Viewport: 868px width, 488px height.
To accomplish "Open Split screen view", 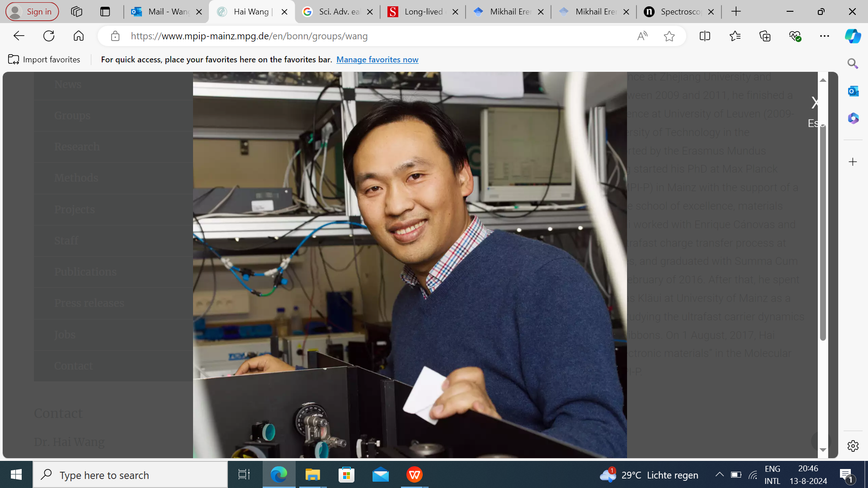I will click(705, 36).
